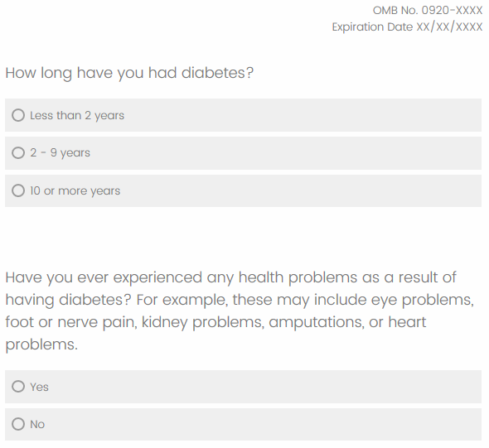Select the 'Yes' radio button

(x=18, y=387)
